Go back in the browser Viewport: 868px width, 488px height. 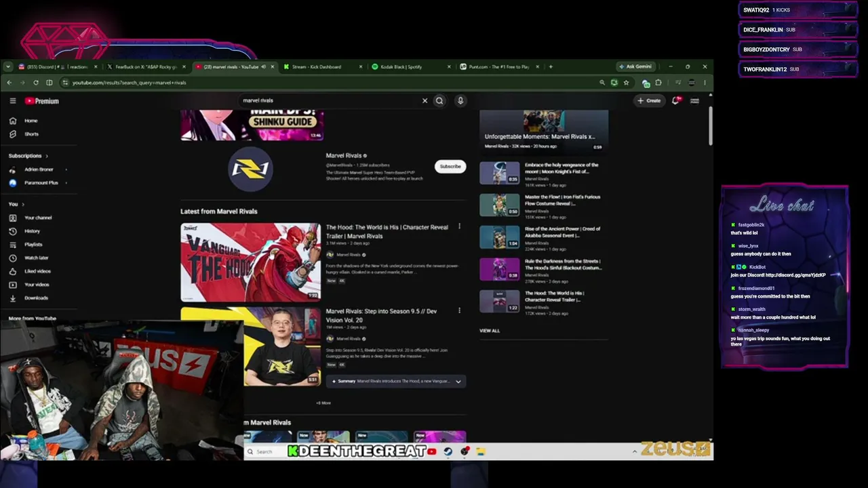pos(9,83)
